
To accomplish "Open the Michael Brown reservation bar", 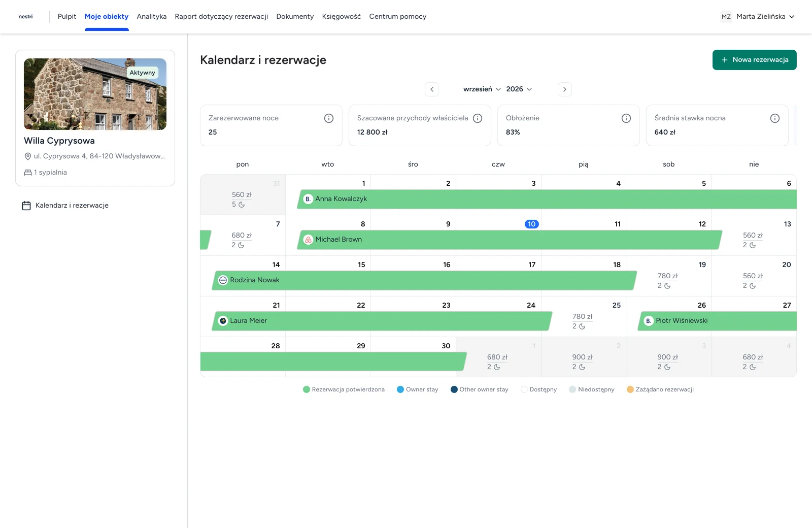I will tap(510, 240).
